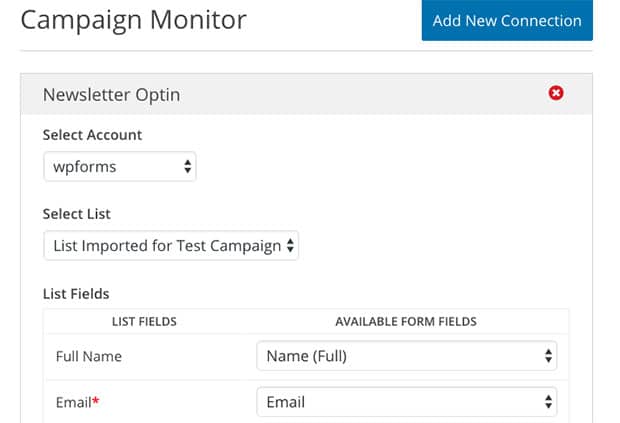Click the arrows beside Name (Full) select
Viewport: 620px width, 423px height.
(548, 356)
